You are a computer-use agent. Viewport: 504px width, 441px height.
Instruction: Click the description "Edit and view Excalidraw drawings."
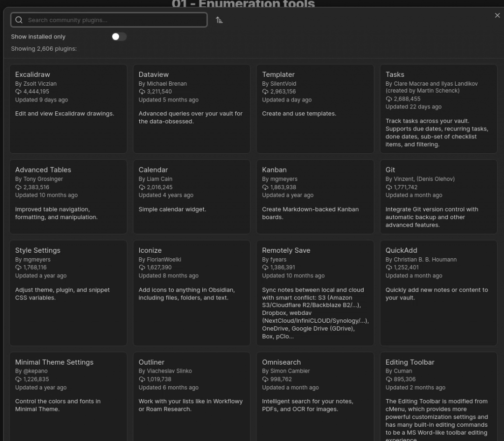(64, 114)
